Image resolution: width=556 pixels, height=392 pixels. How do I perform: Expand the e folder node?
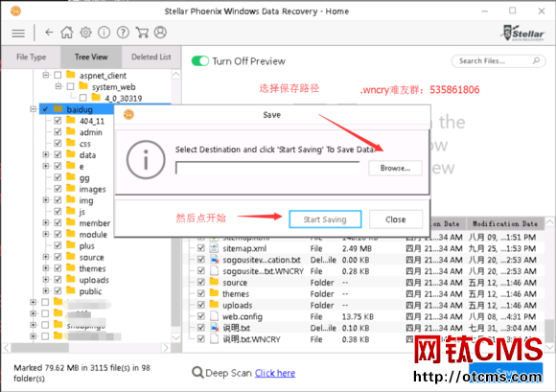[46, 166]
